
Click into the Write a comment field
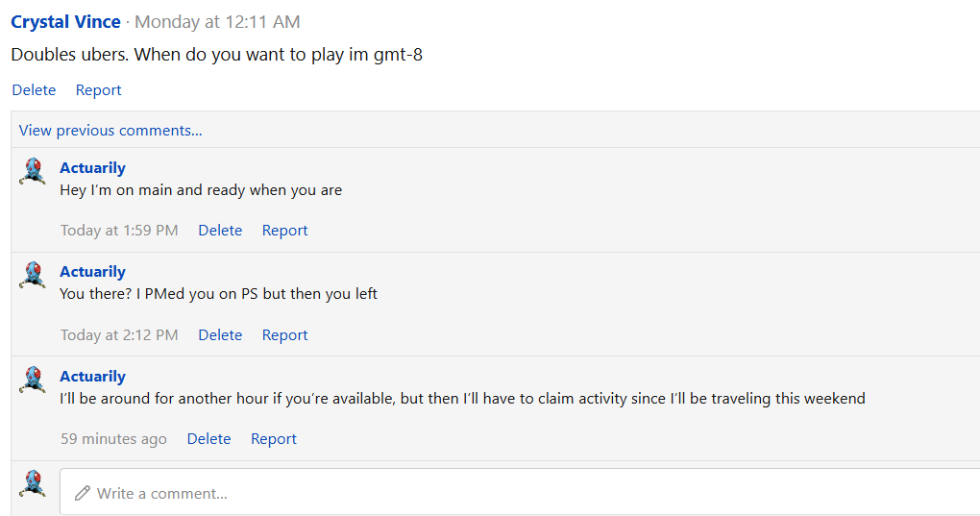520,492
